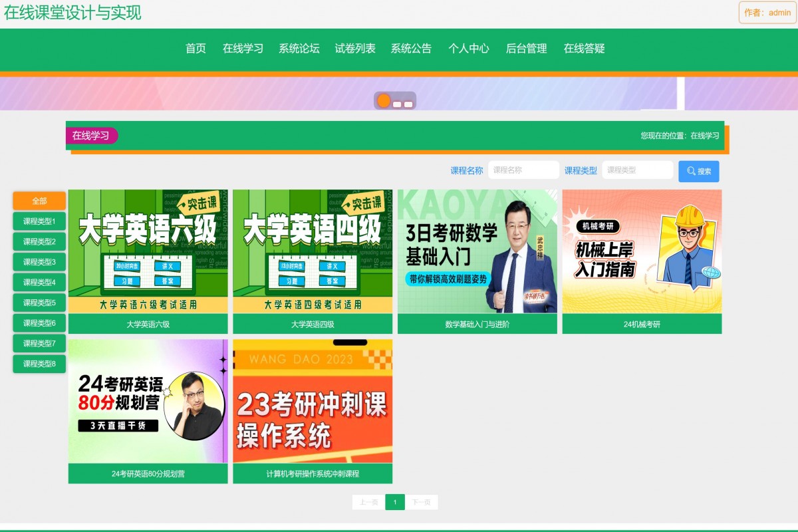This screenshot has height=532, width=798.
Task: Click the site title 在线课堂设计与实现
Action: coord(73,11)
